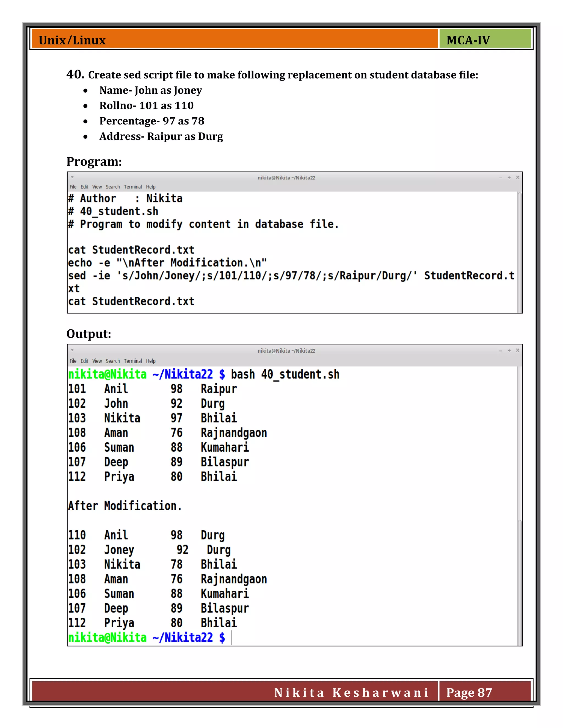563x728 pixels.
Task: Click 'Page 87' footer label
Action: click(469, 693)
